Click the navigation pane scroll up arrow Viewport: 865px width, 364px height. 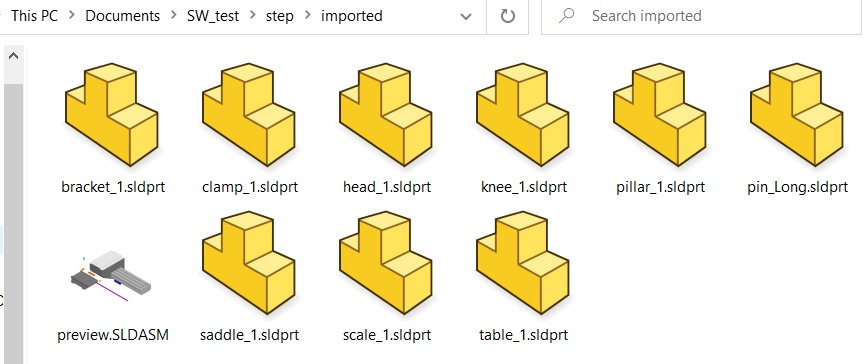(x=14, y=56)
